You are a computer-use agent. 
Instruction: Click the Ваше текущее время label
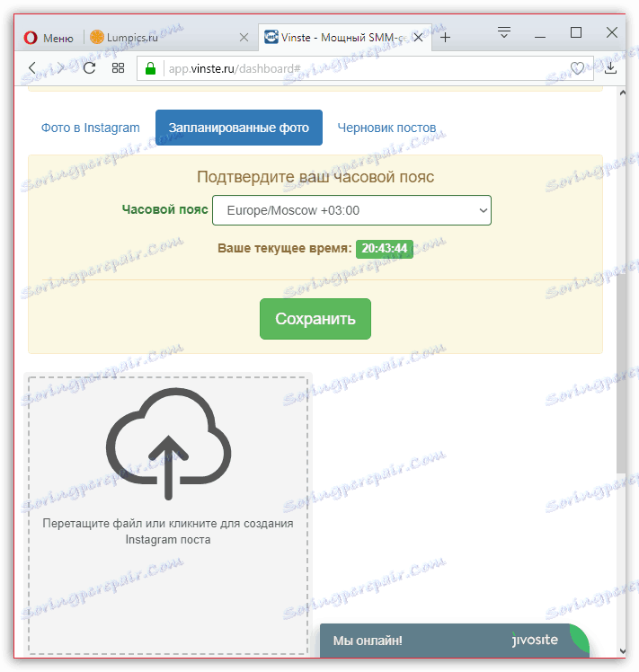pos(284,248)
